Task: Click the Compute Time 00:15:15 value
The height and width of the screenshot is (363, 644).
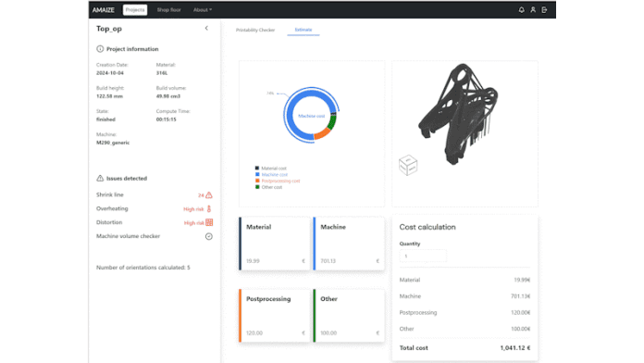Action: (x=166, y=119)
